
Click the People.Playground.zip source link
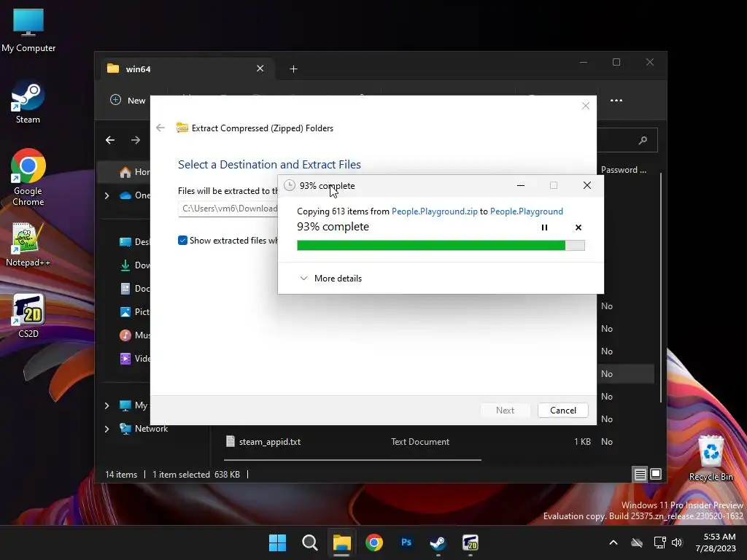tap(435, 211)
